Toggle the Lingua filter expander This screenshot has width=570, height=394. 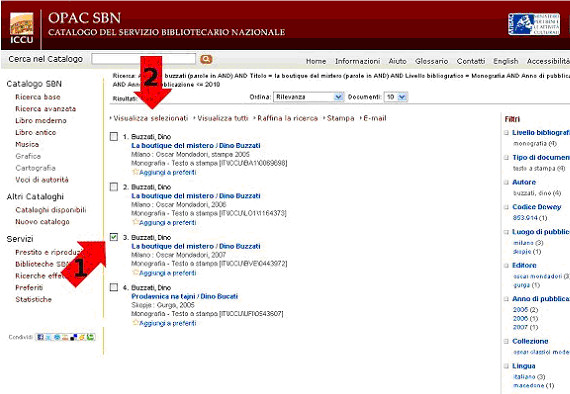coord(506,366)
